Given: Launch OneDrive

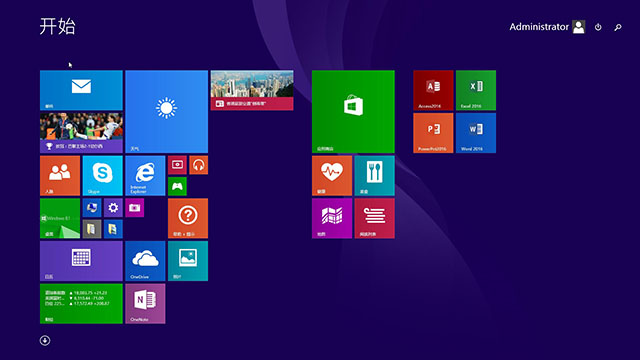Looking at the screenshot, I should 145,261.
